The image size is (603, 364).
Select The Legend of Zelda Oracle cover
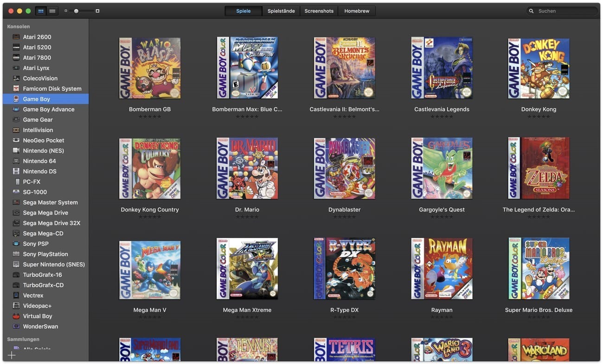coord(539,168)
